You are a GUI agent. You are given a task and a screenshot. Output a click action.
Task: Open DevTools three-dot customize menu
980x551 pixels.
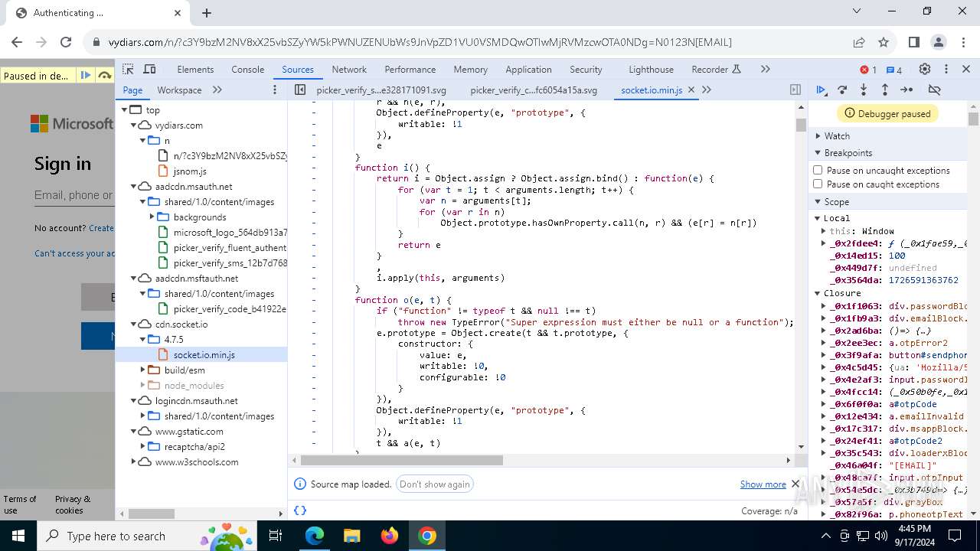tap(946, 69)
